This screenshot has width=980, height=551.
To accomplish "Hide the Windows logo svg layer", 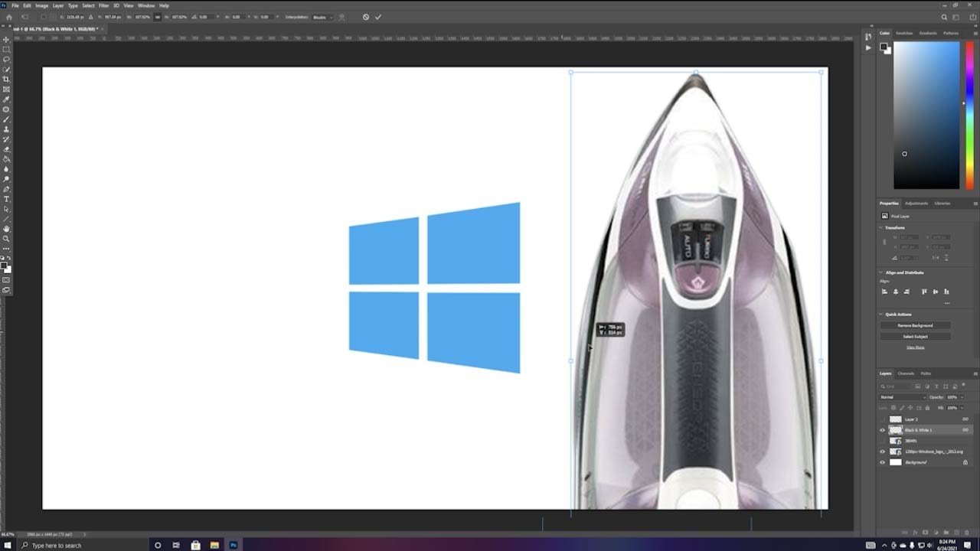I will click(x=882, y=452).
